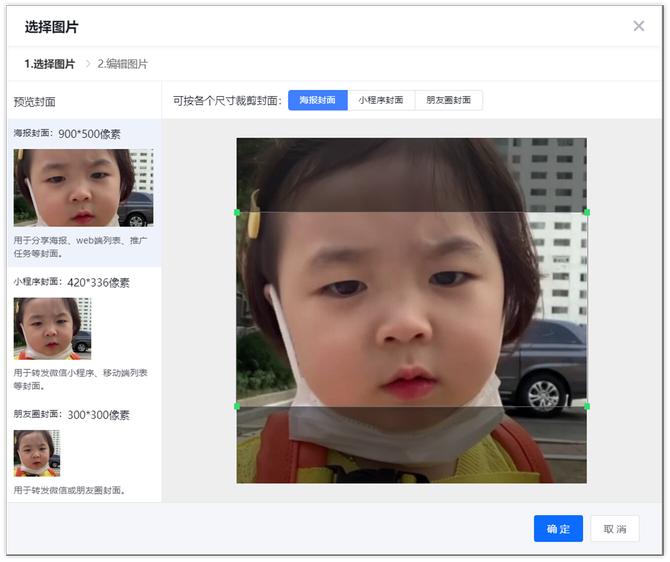Click the arrow between the two steps
The width and height of the screenshot is (670, 562).
[87, 64]
